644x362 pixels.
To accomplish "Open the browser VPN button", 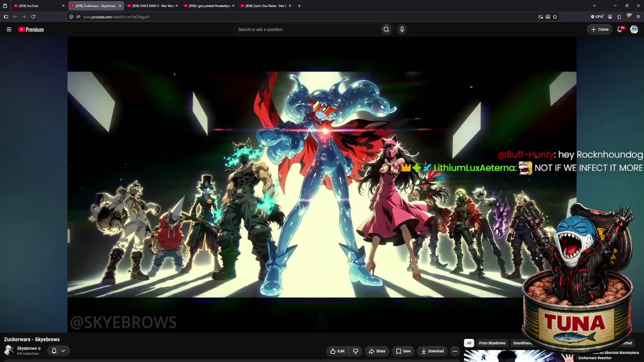I will click(597, 17).
